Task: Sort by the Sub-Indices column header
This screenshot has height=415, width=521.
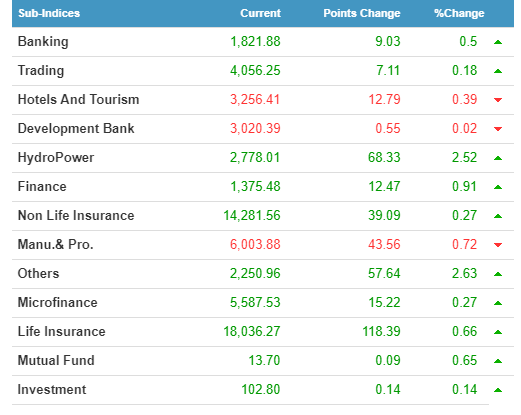Action: click(49, 13)
